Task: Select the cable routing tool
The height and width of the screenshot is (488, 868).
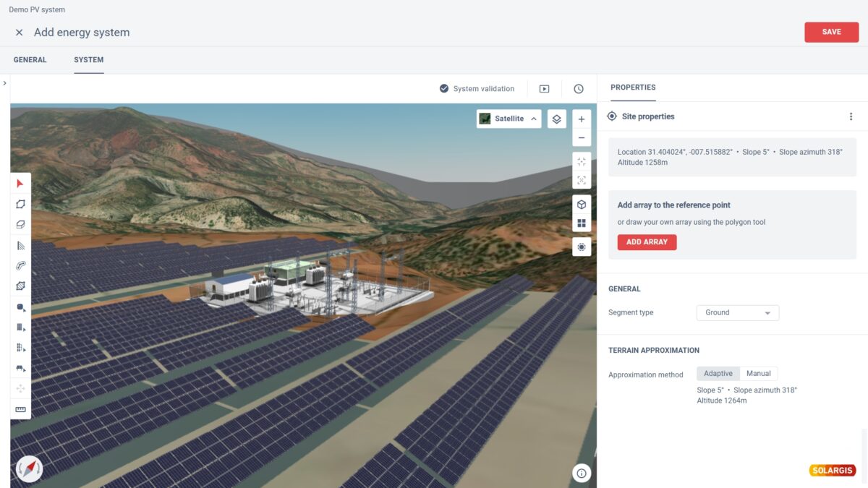Action: click(20, 265)
